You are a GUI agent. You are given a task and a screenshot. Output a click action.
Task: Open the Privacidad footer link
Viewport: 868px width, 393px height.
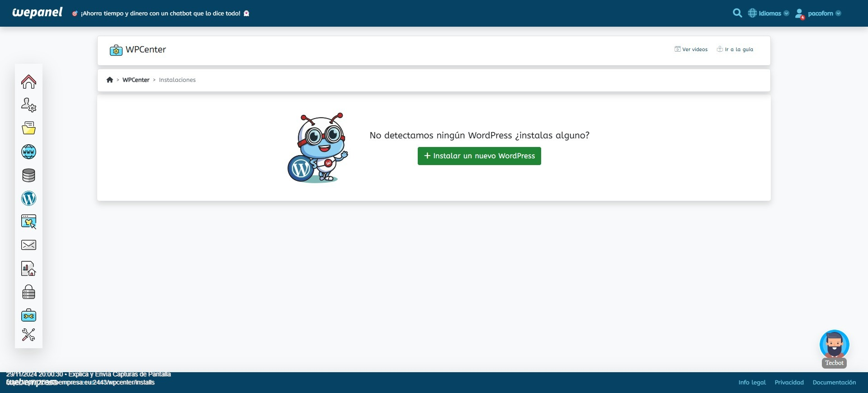[x=789, y=382]
